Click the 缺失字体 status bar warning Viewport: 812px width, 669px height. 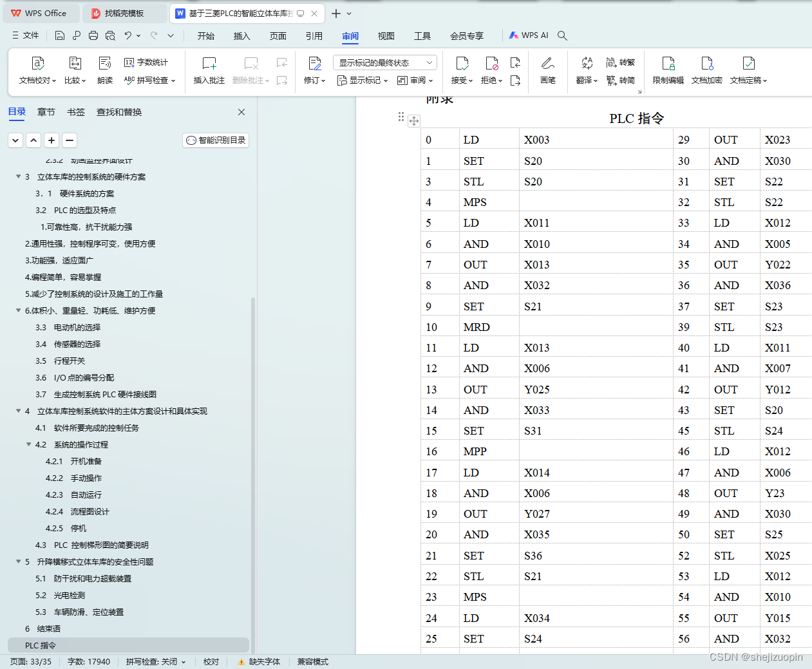click(259, 662)
